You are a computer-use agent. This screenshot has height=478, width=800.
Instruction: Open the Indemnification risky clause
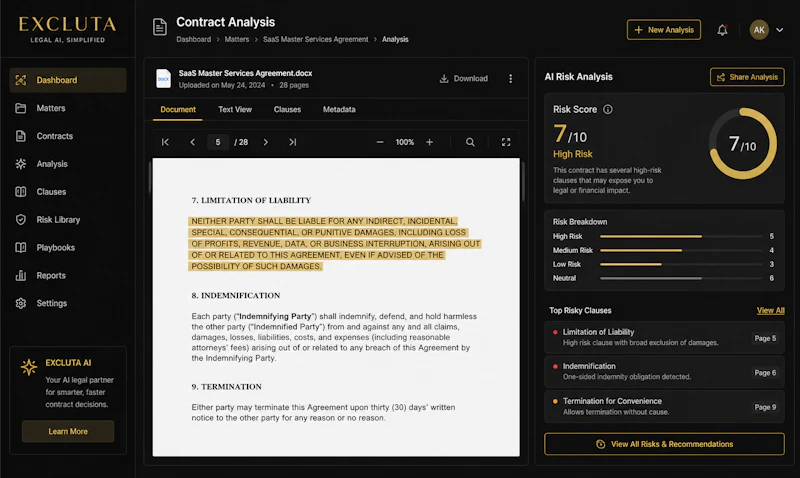664,371
